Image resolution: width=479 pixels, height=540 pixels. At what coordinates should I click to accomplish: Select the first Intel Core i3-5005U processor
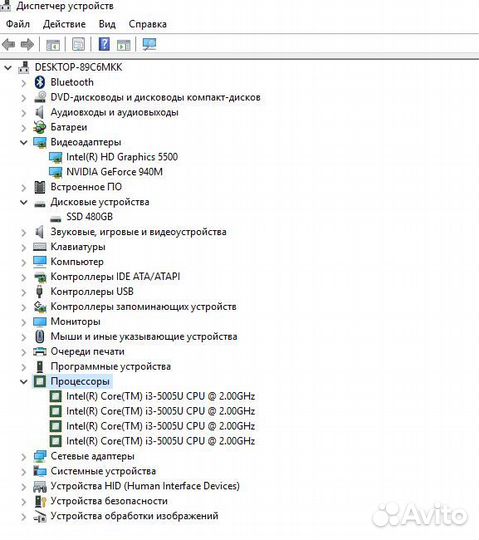(x=160, y=396)
